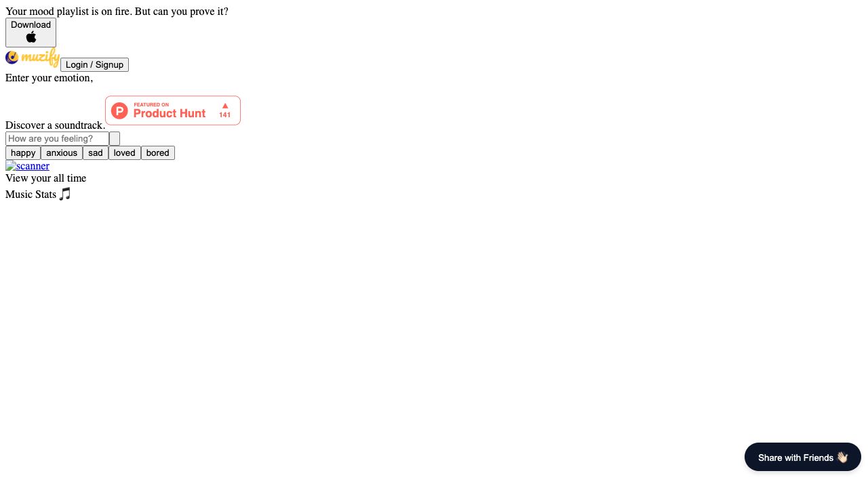
Task: Focus the How are you feeling field
Action: (x=57, y=138)
